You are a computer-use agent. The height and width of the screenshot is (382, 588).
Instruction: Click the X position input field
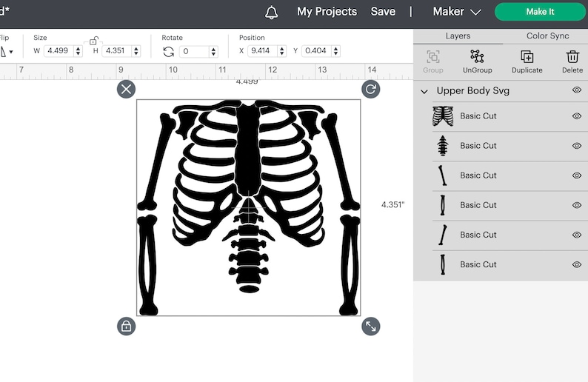pyautogui.click(x=262, y=50)
